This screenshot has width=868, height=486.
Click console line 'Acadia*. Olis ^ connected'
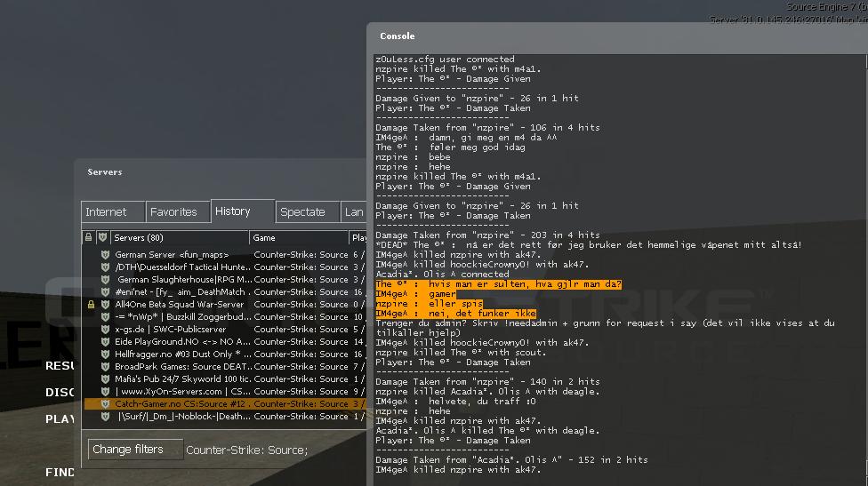[442, 275]
